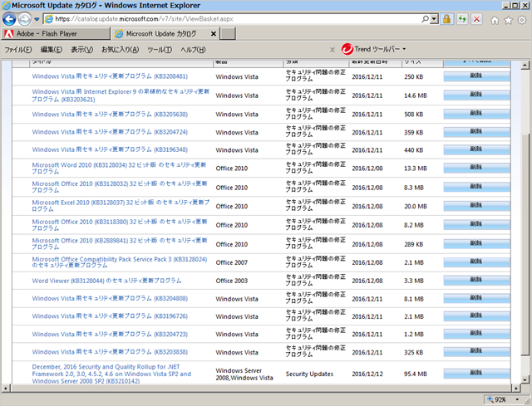Click the Office 2007 product cell

[x=231, y=262]
